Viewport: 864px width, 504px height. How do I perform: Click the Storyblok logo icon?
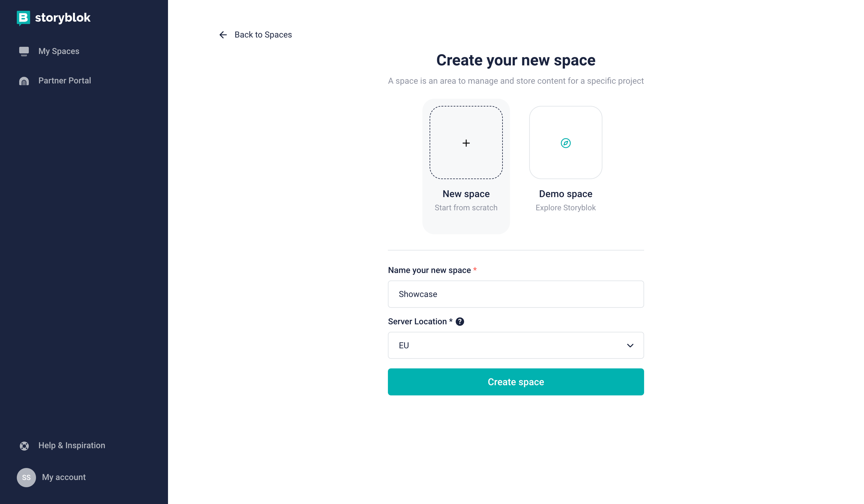pos(23,18)
